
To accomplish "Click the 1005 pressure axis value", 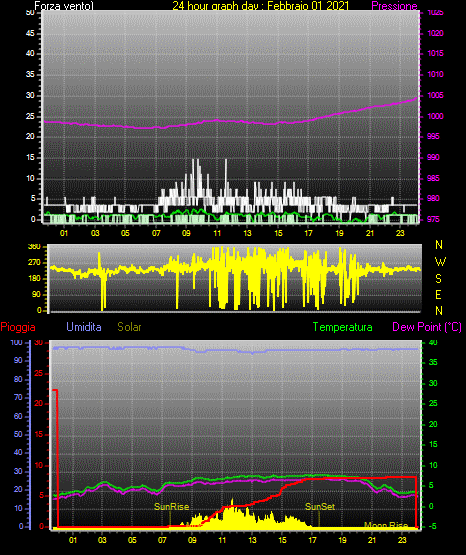I will pyautogui.click(x=435, y=95).
